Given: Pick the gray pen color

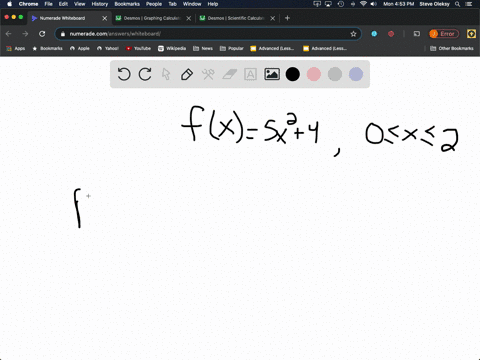Looking at the screenshot, I should tap(335, 74).
